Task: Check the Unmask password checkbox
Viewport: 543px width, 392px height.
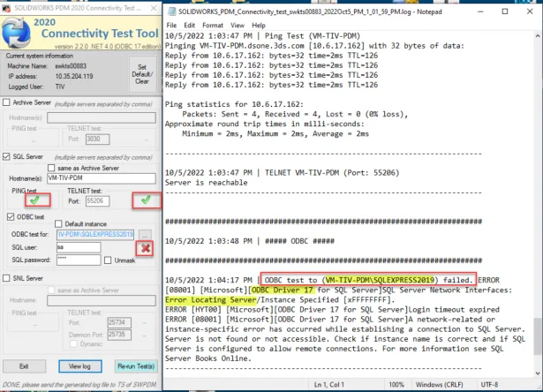Action: [x=109, y=260]
